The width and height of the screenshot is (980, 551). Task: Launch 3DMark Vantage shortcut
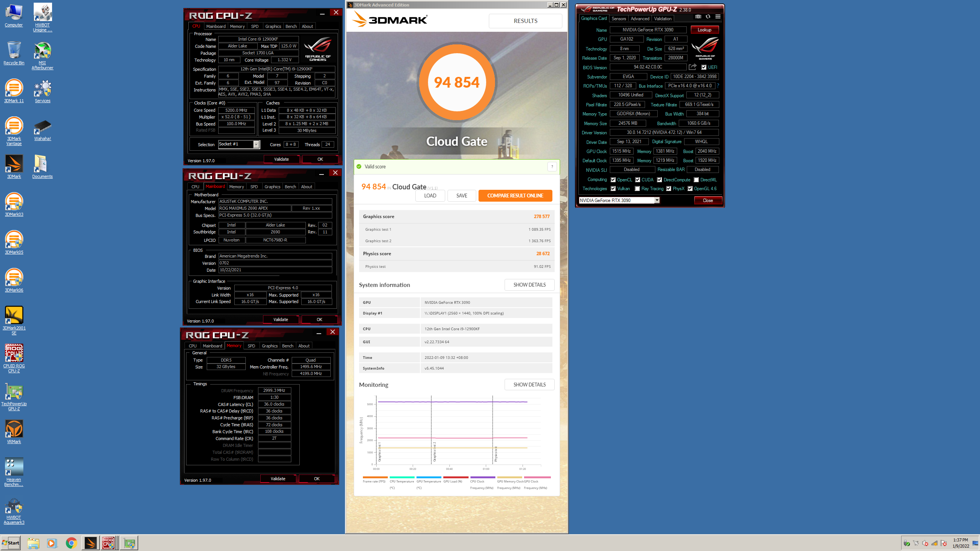point(14,131)
